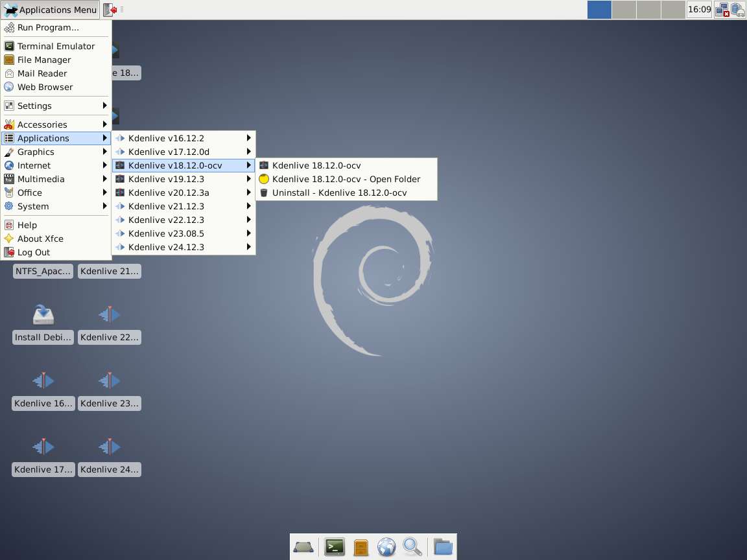
Task: Open the Kdenlive v19.12.3 submenu
Action: [x=184, y=179]
